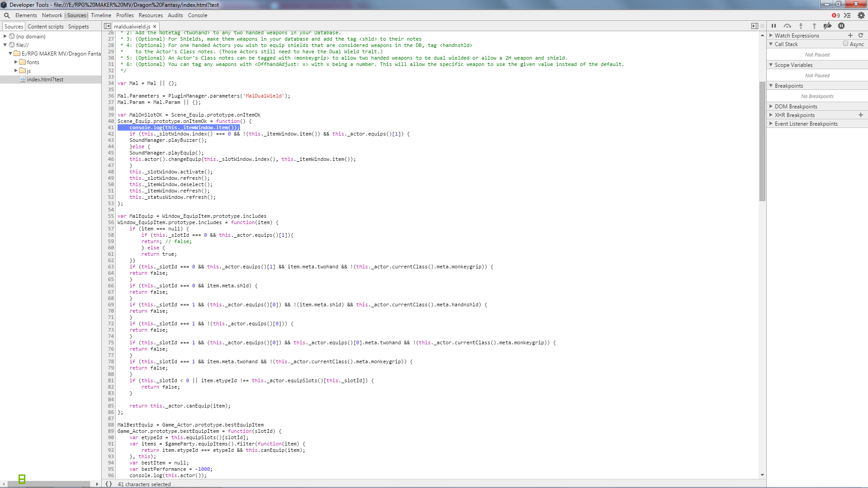
Task: Click the red error count indicator
Action: pos(836,15)
